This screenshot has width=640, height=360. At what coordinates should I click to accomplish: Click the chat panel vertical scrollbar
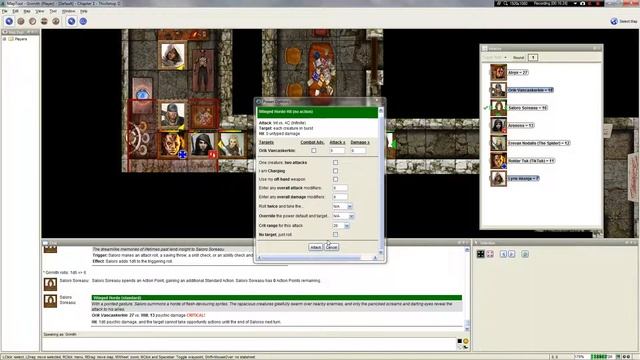(x=467, y=289)
